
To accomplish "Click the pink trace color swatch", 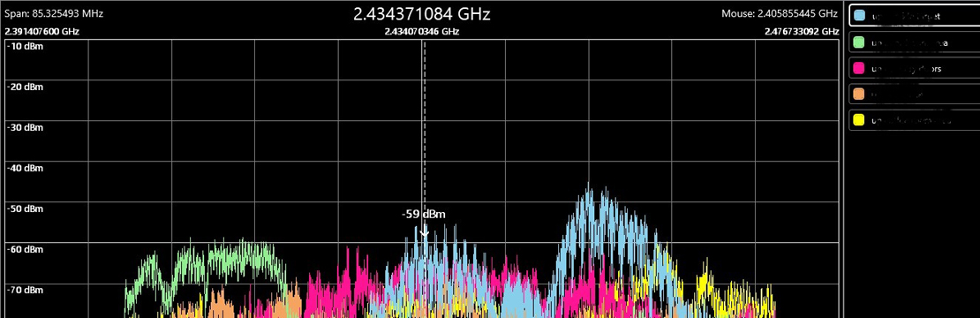I will [x=859, y=68].
